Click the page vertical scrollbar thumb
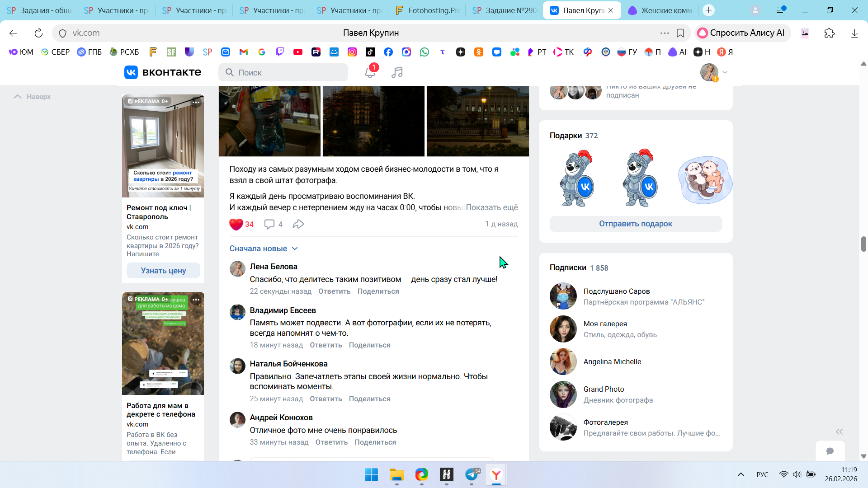This screenshot has width=868, height=488. click(863, 244)
